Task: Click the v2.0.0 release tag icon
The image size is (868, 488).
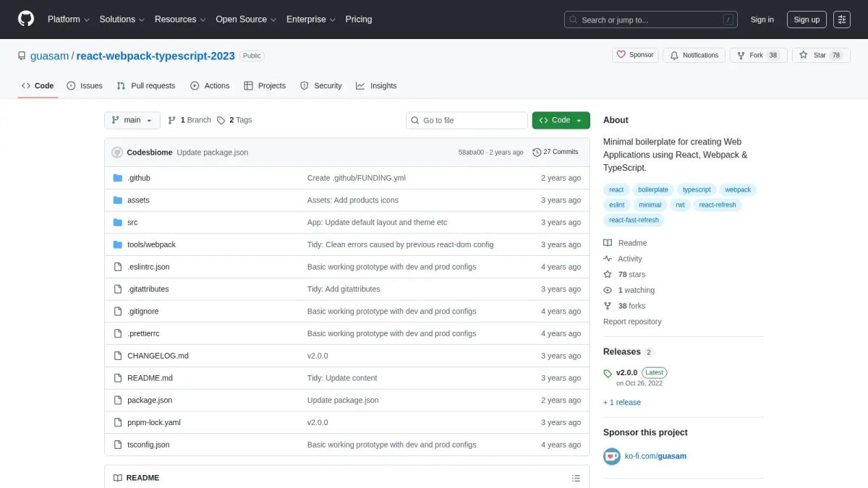Action: 608,374
